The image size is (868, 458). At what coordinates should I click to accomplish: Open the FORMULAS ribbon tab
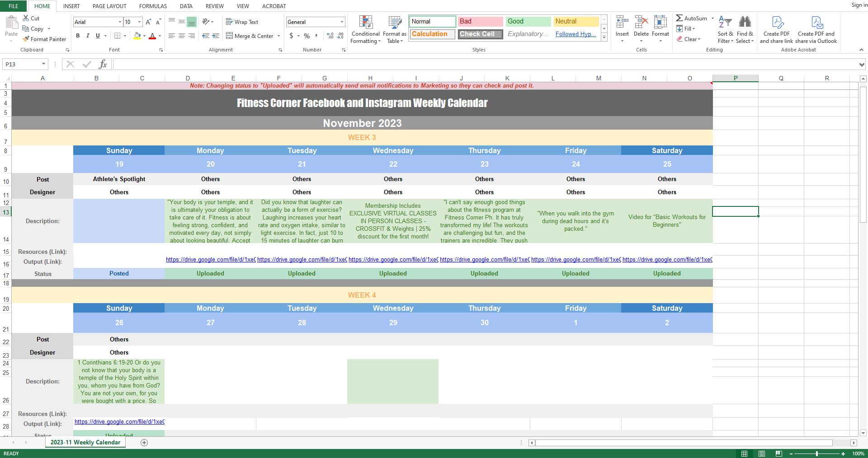tap(153, 6)
